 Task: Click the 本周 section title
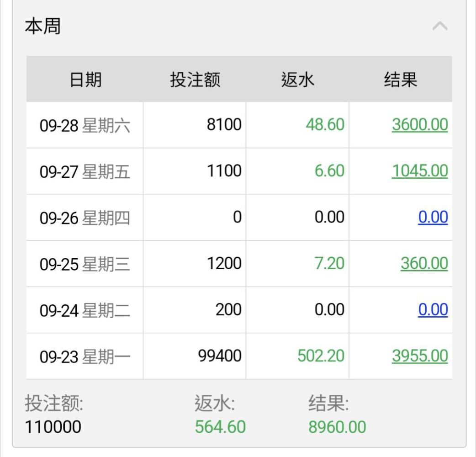coord(42,27)
